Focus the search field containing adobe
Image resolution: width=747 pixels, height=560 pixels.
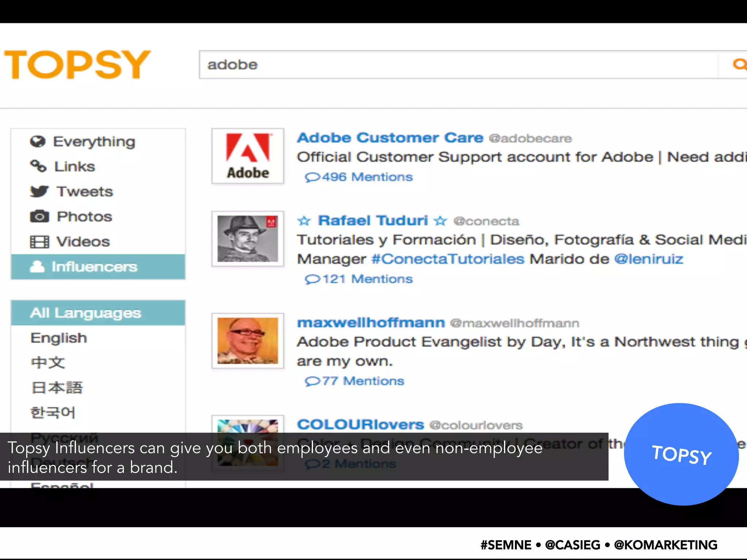pos(459,65)
